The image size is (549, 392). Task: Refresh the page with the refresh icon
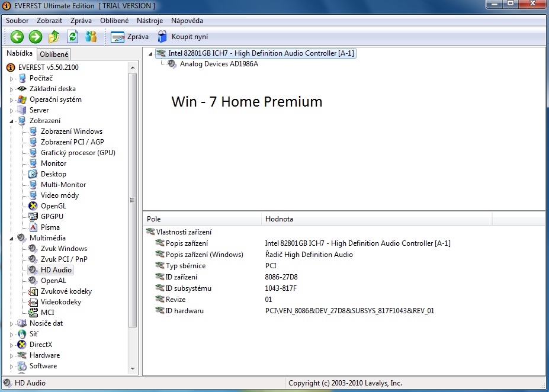click(x=72, y=36)
